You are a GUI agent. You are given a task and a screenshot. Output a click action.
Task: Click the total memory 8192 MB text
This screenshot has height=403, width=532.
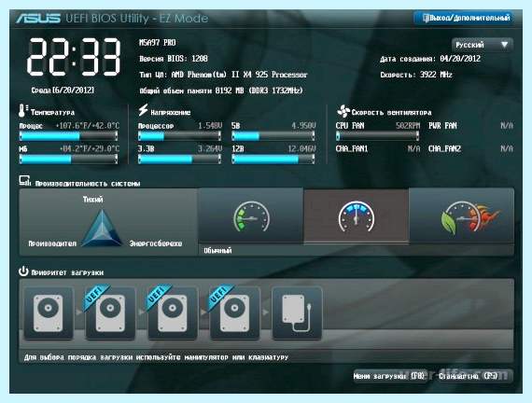221,90
